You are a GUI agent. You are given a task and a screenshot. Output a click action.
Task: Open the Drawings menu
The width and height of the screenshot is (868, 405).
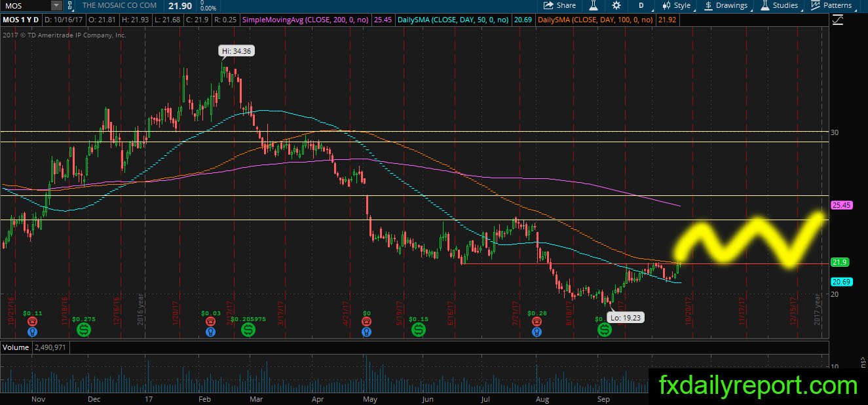(x=726, y=5)
